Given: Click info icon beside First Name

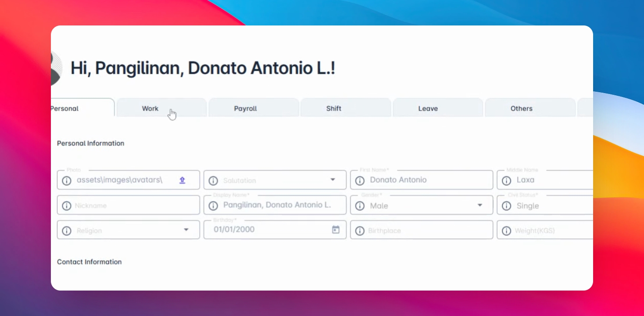Looking at the screenshot, I should coord(360,180).
